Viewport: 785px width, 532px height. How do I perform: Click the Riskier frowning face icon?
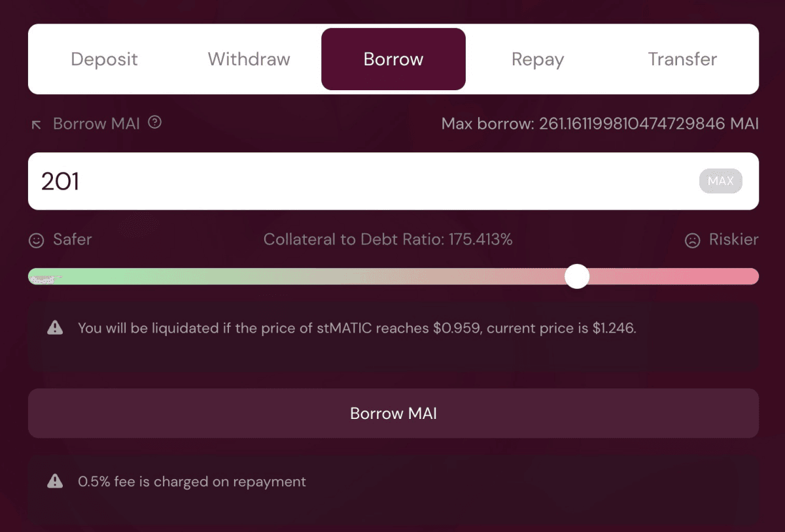[692, 241]
